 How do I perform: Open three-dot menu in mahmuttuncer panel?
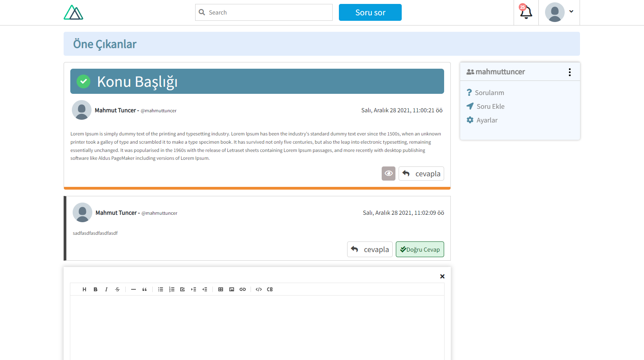click(569, 72)
